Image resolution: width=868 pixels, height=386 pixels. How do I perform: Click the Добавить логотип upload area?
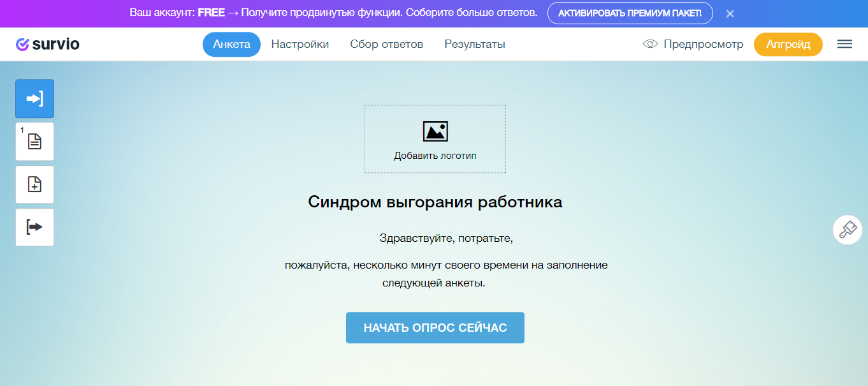pyautogui.click(x=435, y=138)
